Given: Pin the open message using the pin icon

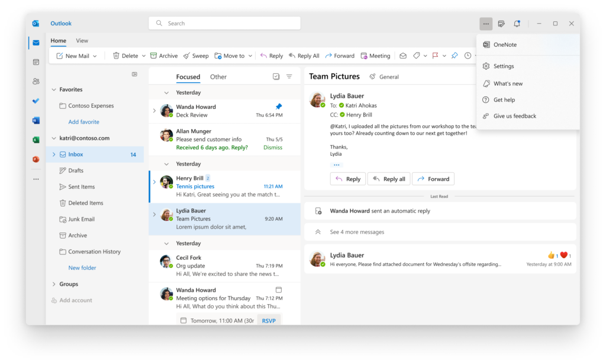Looking at the screenshot, I should 454,55.
